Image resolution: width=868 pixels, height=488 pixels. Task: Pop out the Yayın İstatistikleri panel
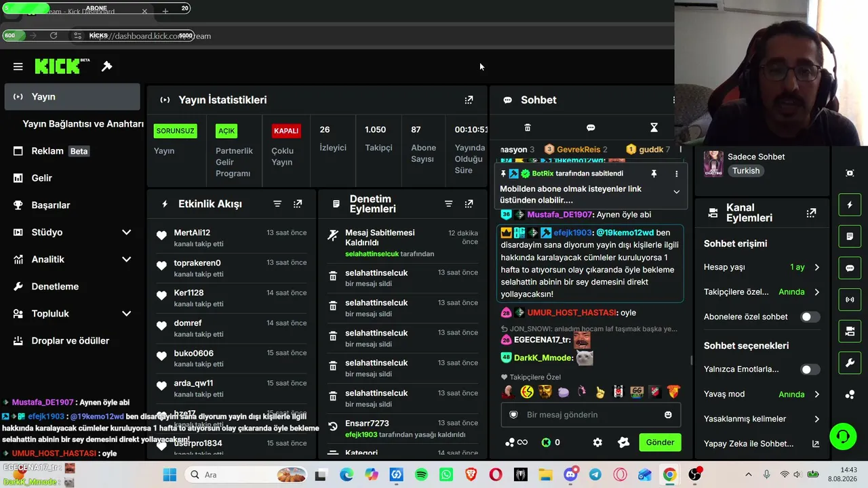469,100
